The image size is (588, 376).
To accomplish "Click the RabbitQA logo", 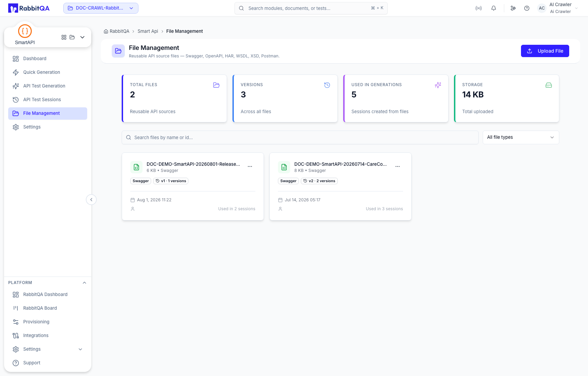I will tap(29, 8).
